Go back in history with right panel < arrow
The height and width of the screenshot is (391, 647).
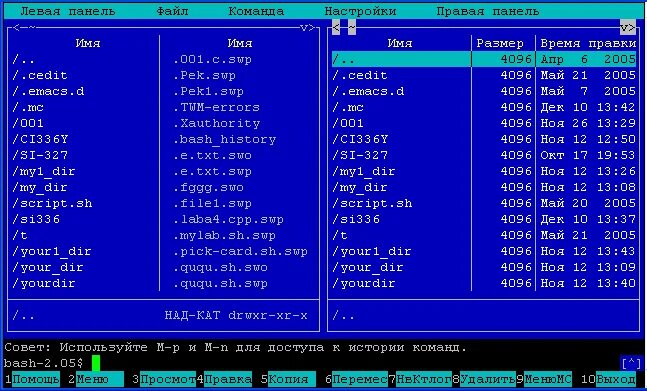click(336, 28)
